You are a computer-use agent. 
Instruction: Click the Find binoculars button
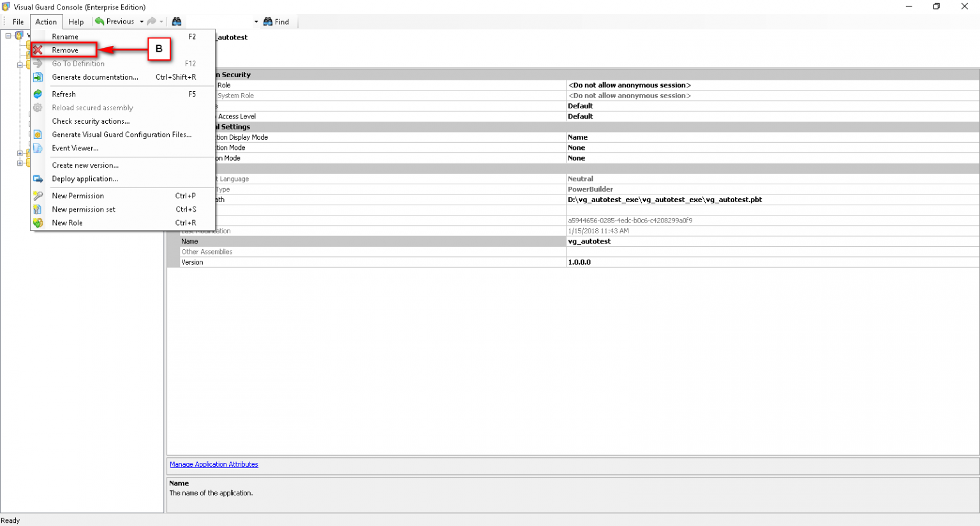click(x=276, y=22)
